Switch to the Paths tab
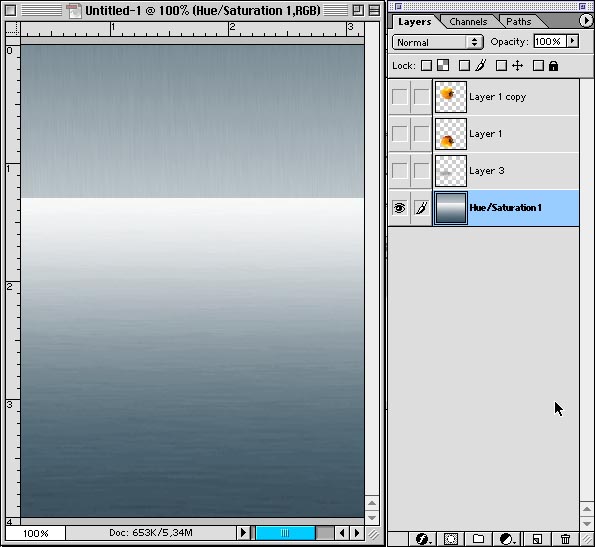Screen dimensions: 595x547 tap(519, 22)
